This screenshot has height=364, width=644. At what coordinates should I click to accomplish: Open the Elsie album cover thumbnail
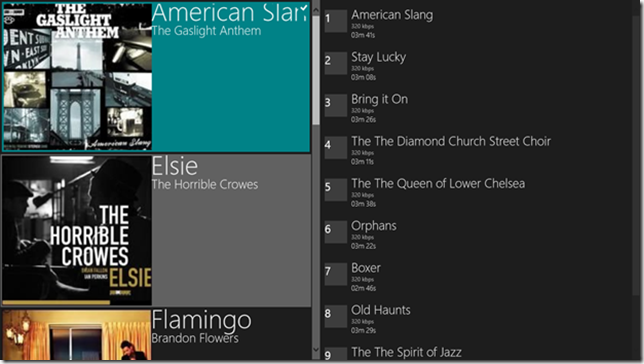click(x=77, y=230)
